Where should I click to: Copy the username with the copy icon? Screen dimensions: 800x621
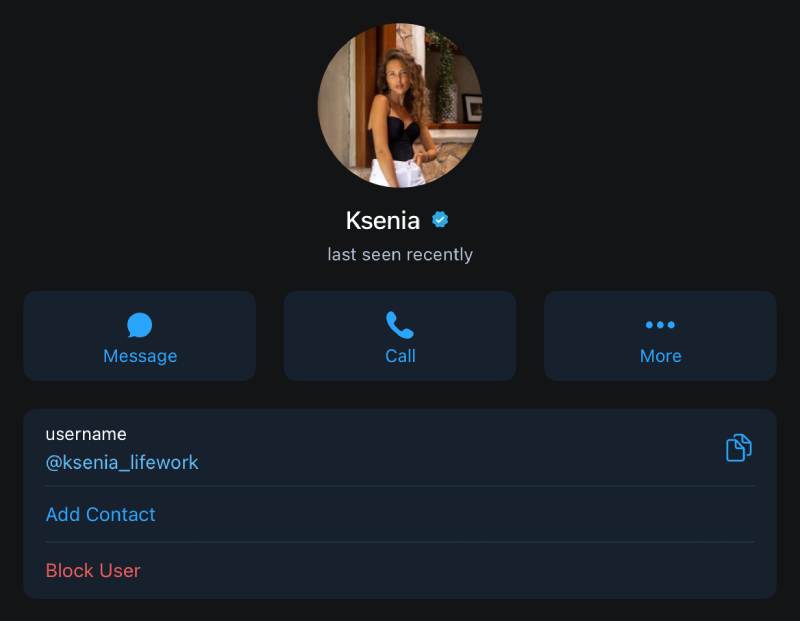tap(738, 448)
